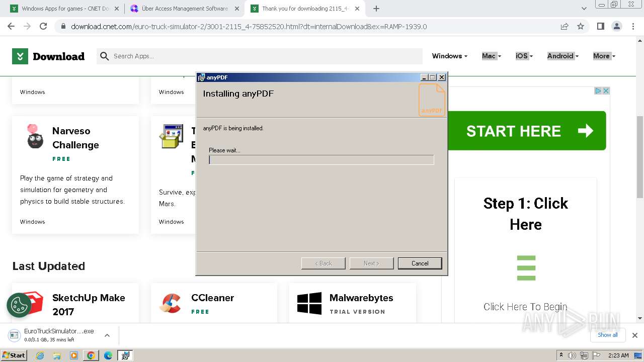This screenshot has height=362, width=644.
Task: Open the browser side panel icon
Action: point(600,26)
